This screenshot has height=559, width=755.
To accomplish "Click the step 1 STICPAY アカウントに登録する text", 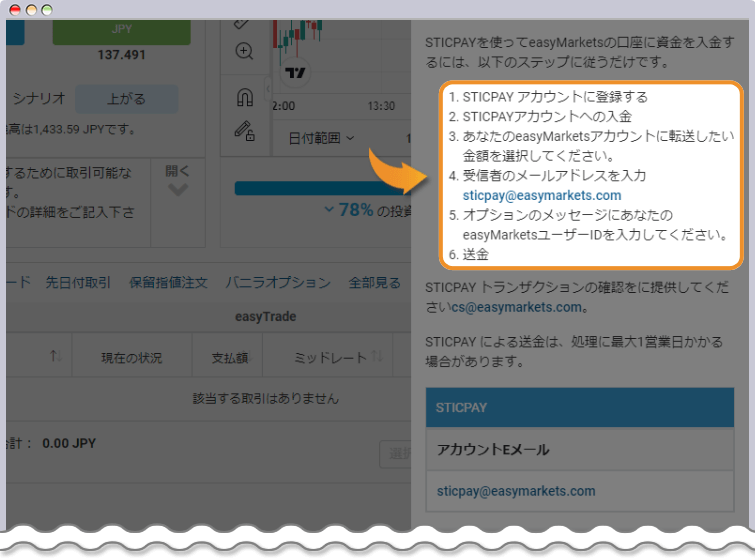I will pos(555,97).
